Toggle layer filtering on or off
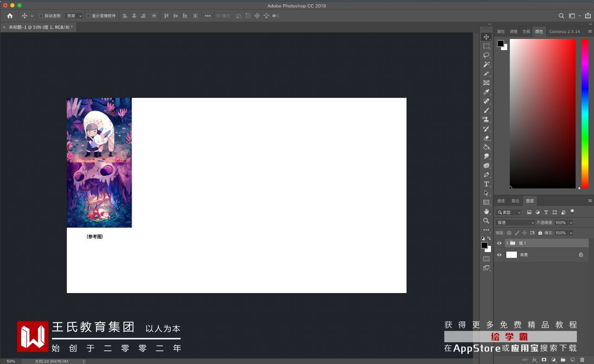Viewport: 594px width, 364px height. [572, 211]
